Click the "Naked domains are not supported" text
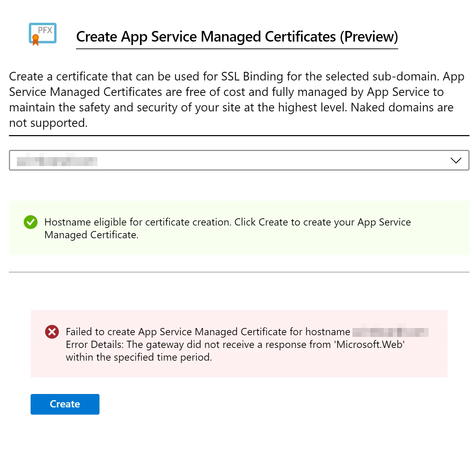This screenshot has width=476, height=449. (402, 108)
